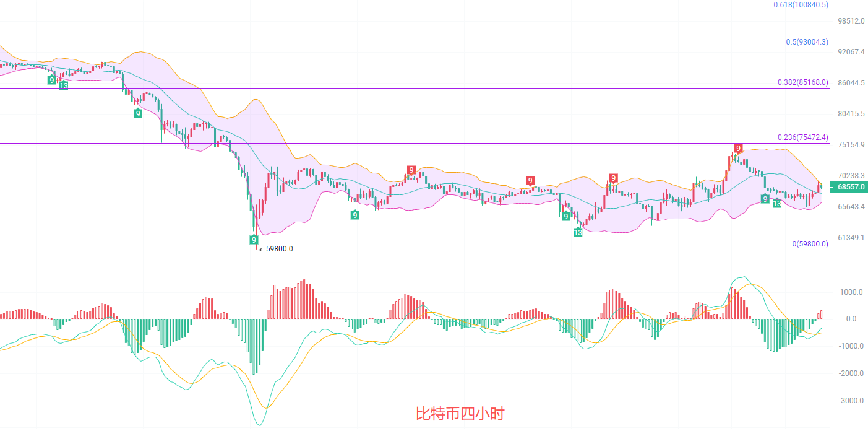868x431 pixels.
Task: Click the 61349.1 price axis label
Action: pos(851,238)
